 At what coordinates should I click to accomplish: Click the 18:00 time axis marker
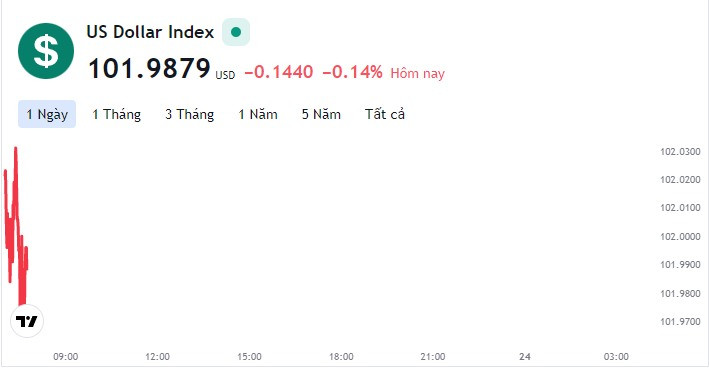341,357
